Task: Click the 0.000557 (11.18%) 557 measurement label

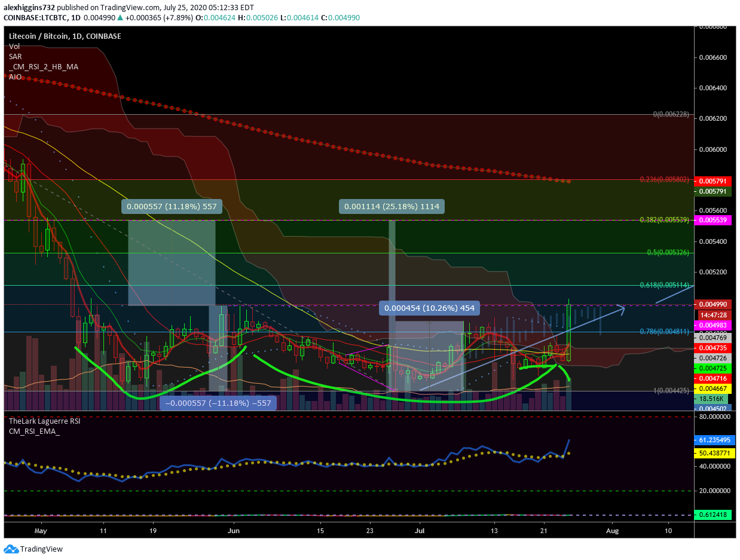Action: tap(172, 207)
